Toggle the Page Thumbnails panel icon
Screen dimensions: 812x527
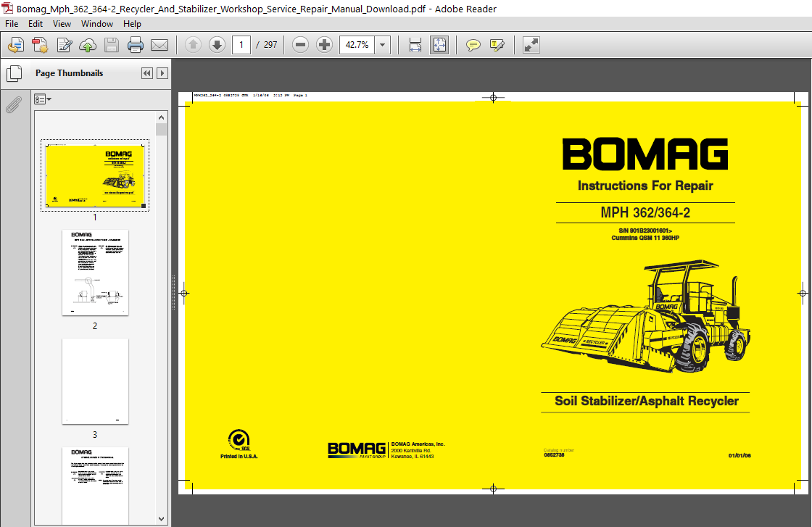click(14, 73)
